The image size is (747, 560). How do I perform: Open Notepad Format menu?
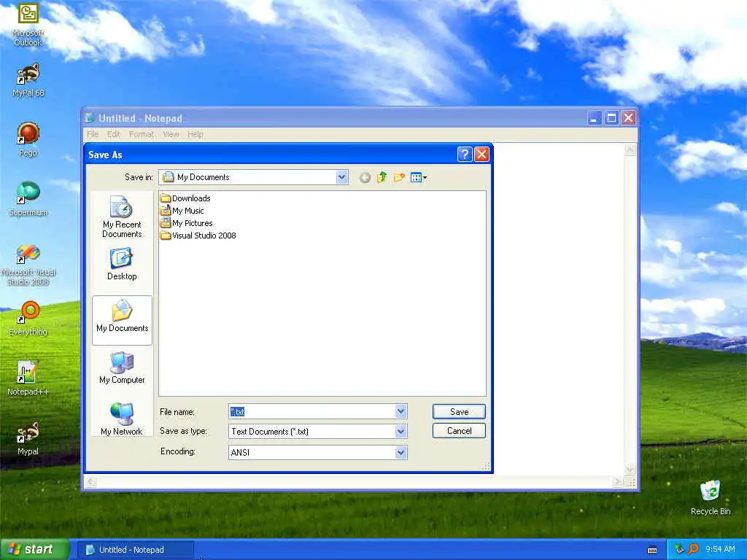(142, 134)
